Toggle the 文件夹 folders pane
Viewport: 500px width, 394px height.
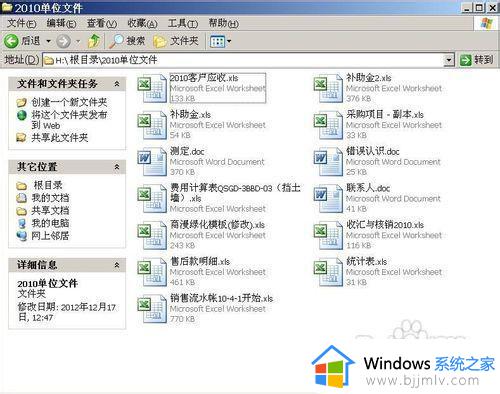(176, 41)
